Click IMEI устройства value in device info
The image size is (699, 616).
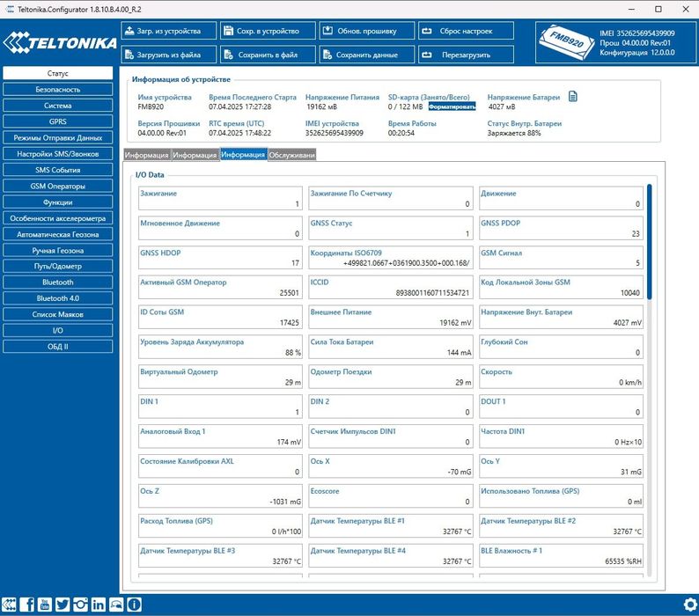point(334,133)
